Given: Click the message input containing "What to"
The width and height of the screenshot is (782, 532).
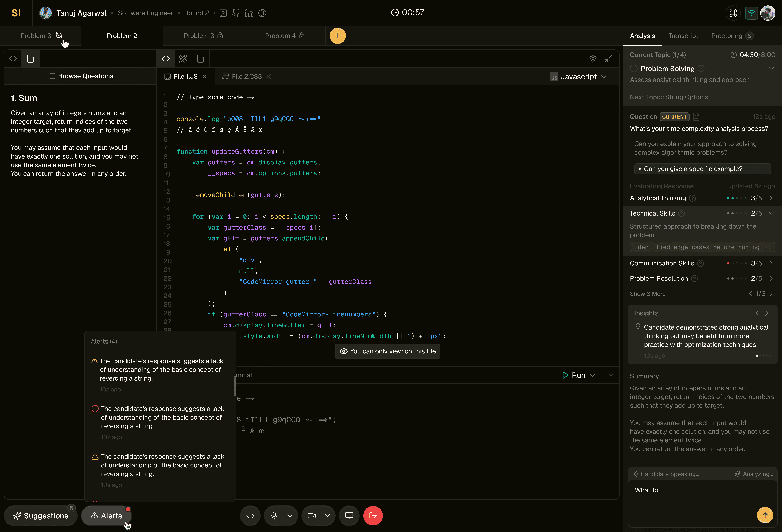Looking at the screenshot, I should coord(690,498).
